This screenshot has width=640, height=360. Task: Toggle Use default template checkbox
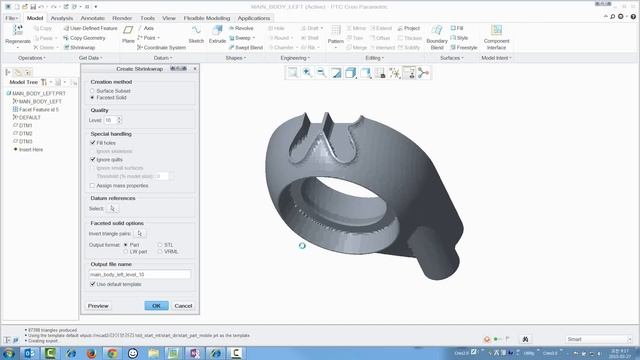(x=93, y=284)
